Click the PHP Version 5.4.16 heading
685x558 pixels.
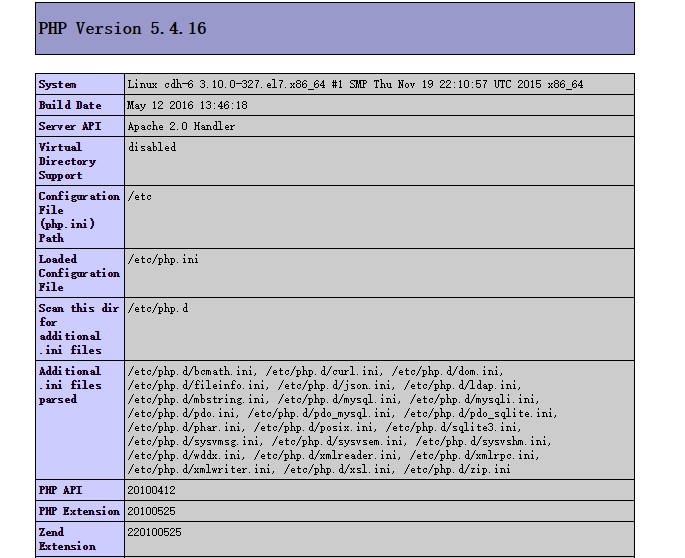coord(122,29)
